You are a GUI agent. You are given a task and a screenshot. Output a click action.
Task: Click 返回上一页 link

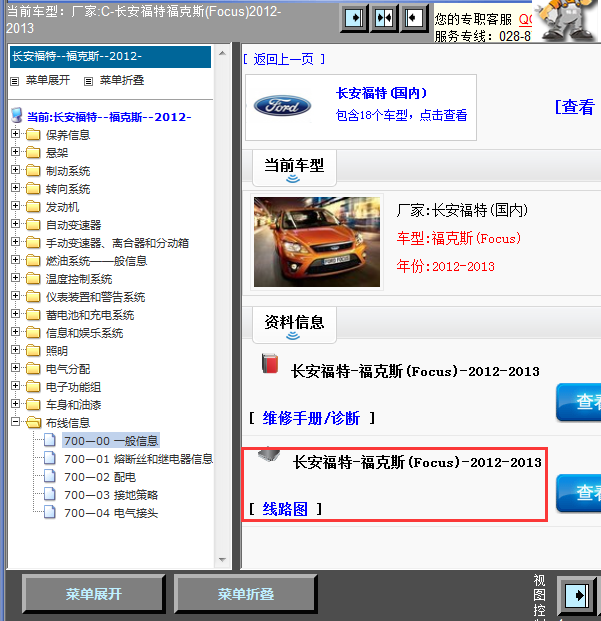click(x=284, y=59)
